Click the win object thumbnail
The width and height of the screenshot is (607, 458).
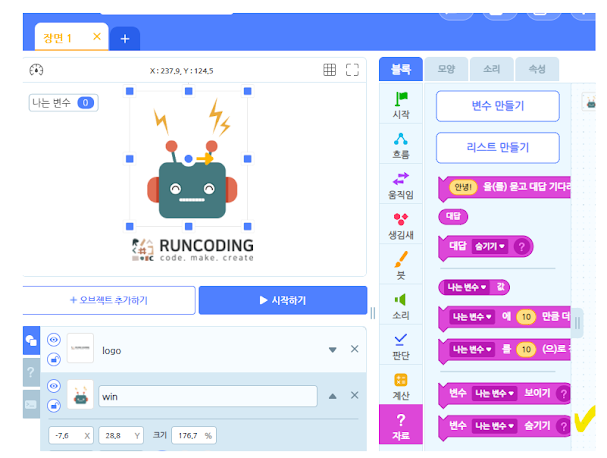pyautogui.click(x=80, y=395)
